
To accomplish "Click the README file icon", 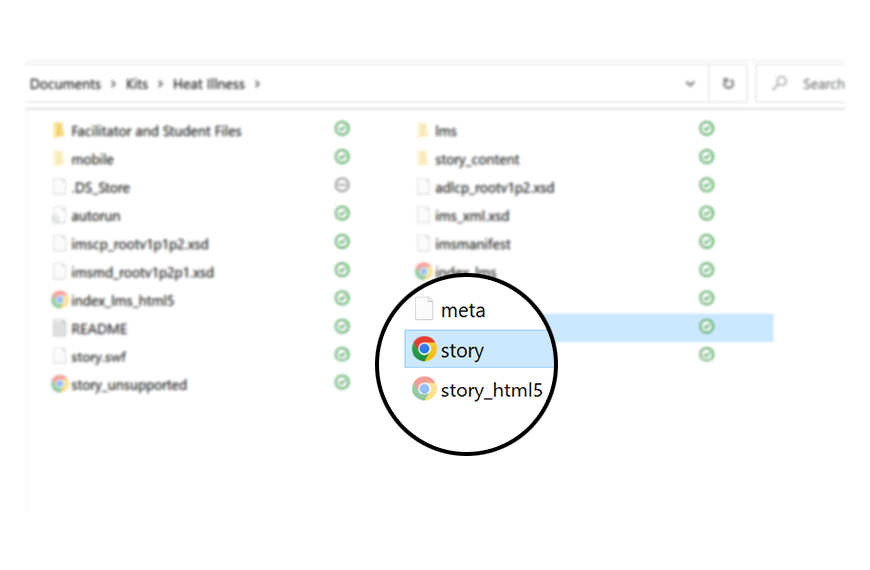I will (59, 328).
